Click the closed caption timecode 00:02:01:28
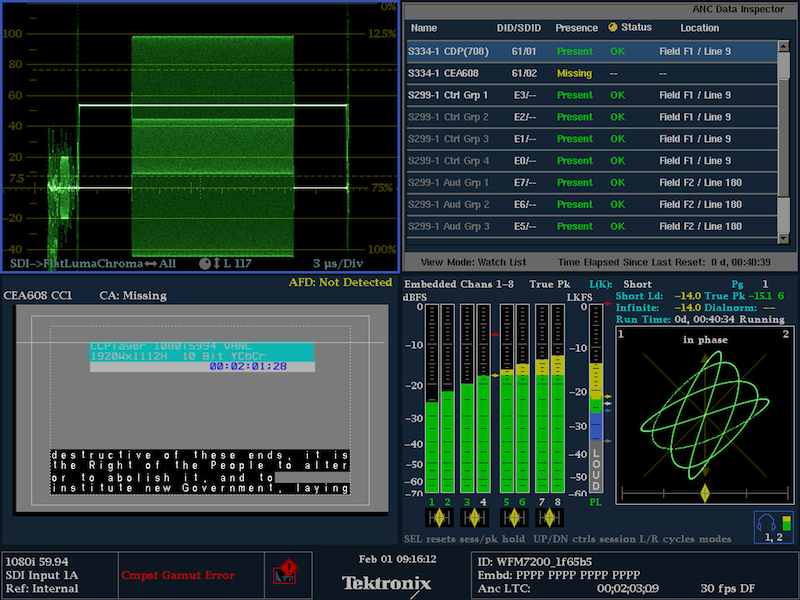The width and height of the screenshot is (800, 600). (x=247, y=367)
